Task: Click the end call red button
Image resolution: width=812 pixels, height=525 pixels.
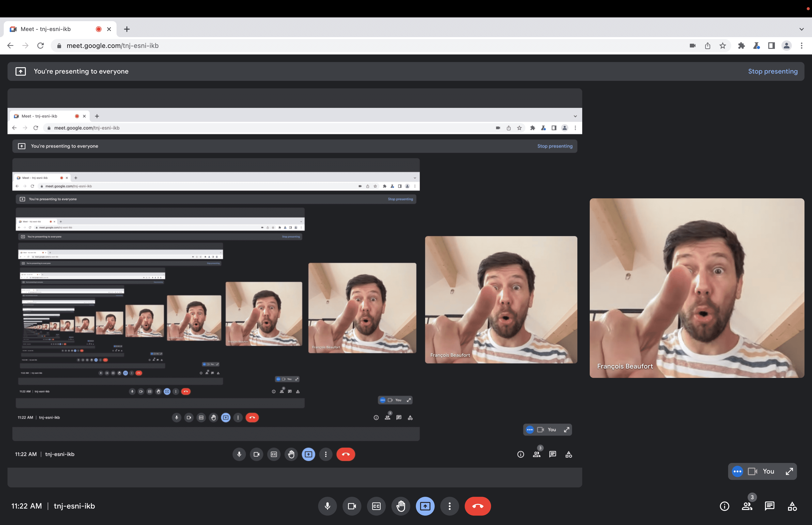Action: coord(478,505)
